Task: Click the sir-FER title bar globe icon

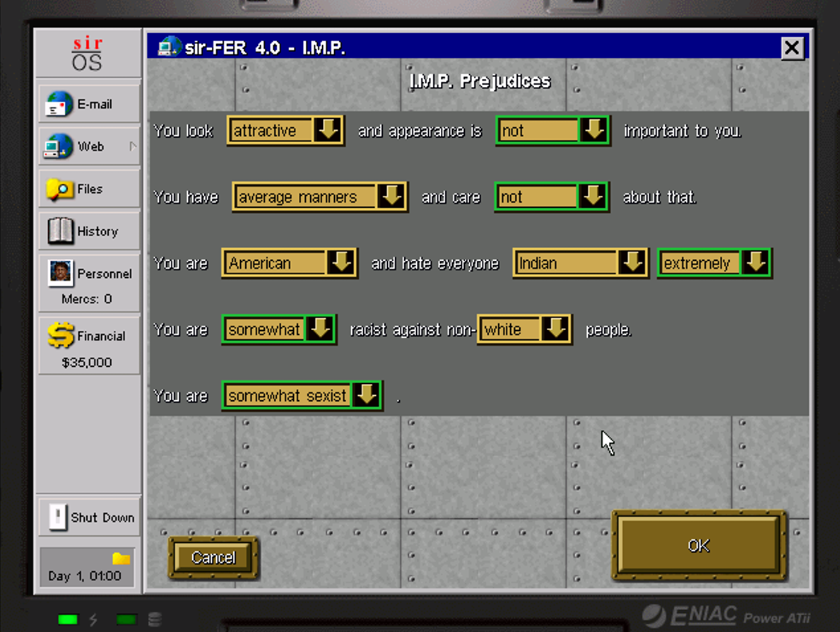Action: coord(170,47)
